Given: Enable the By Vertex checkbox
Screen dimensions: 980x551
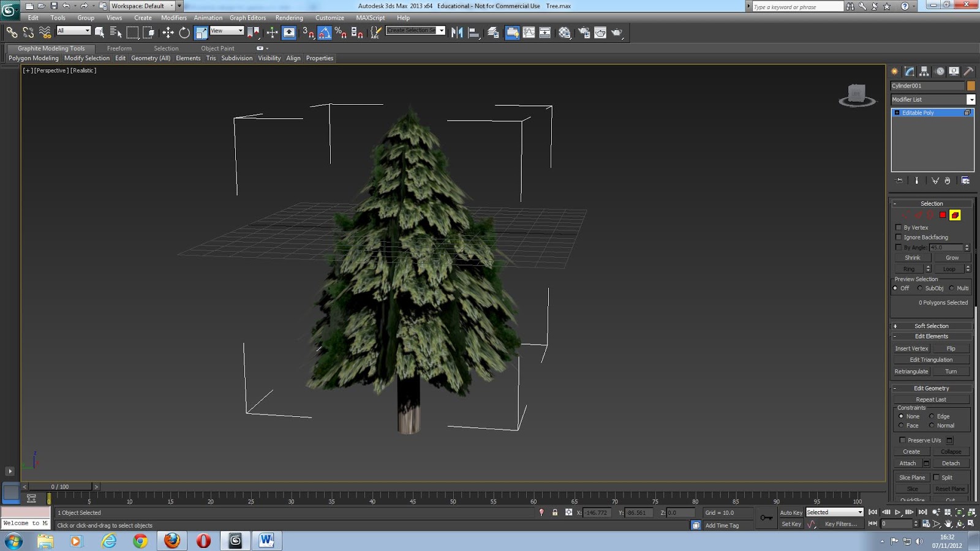Looking at the screenshot, I should pos(899,227).
